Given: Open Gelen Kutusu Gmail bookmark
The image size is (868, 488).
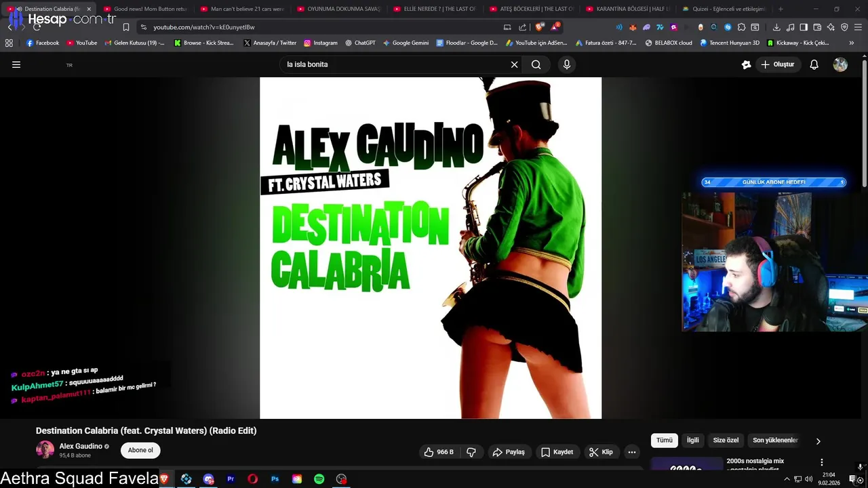Looking at the screenshot, I should click(134, 43).
